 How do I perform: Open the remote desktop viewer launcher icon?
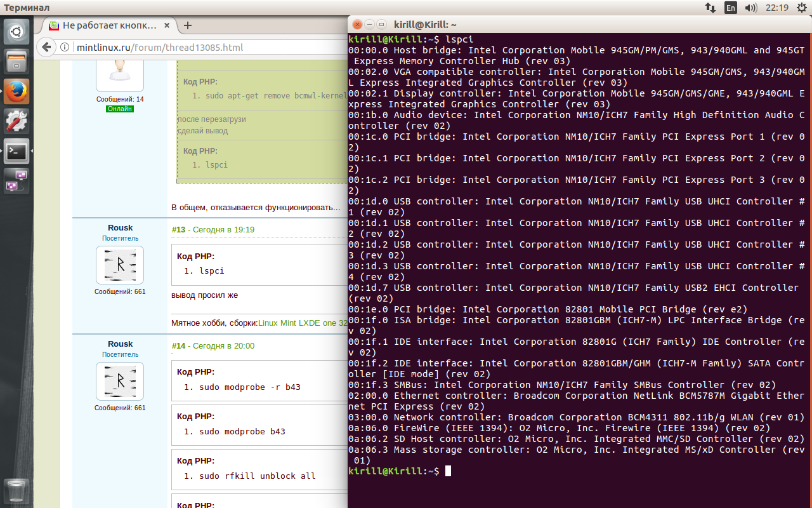(16, 181)
